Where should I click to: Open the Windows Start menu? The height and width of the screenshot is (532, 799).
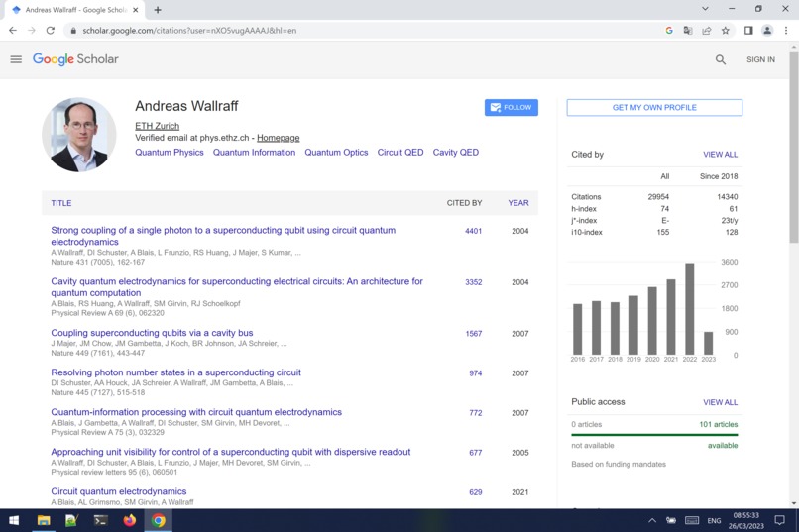(x=14, y=520)
